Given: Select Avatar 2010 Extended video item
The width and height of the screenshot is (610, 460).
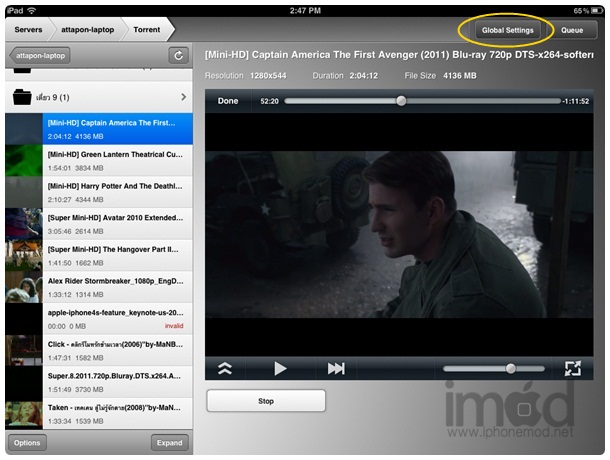Looking at the screenshot, I should (x=115, y=223).
